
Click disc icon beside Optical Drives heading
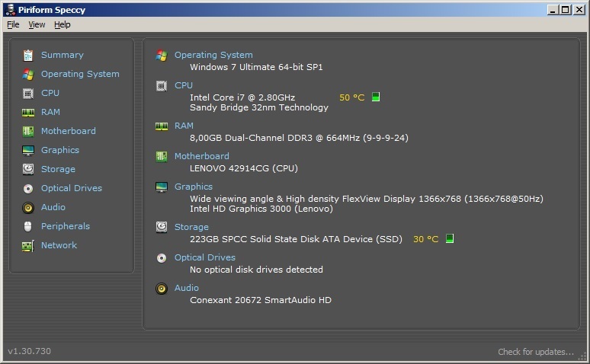(x=162, y=258)
